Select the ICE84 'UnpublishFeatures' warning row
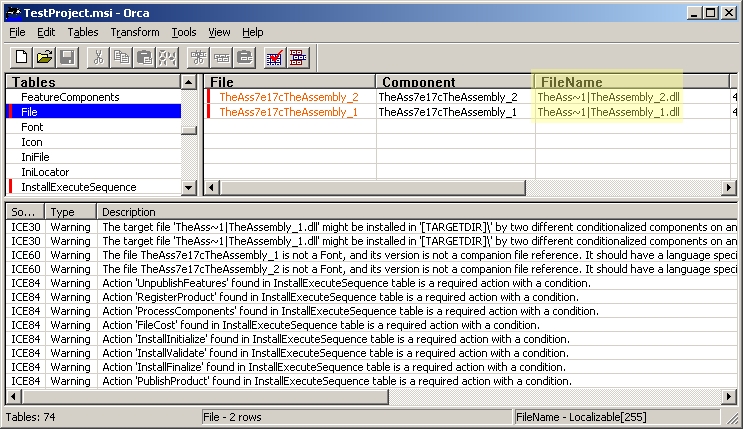The image size is (743, 429). pos(372,283)
